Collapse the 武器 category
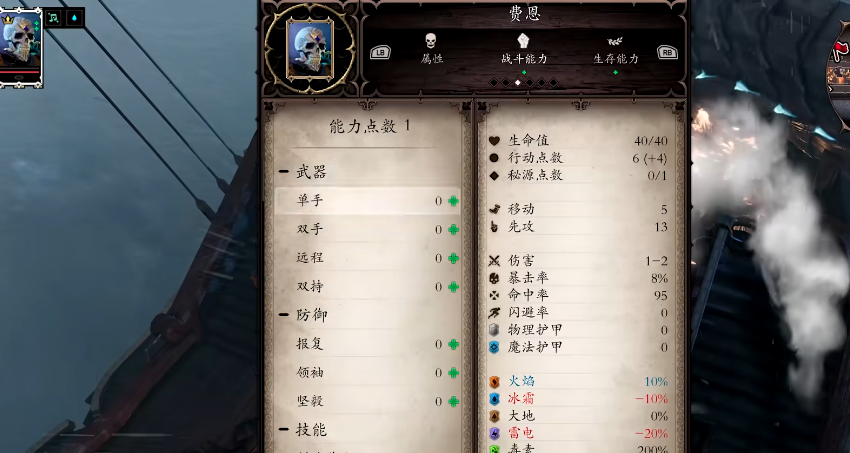Image resolution: width=850 pixels, height=453 pixels. tap(284, 172)
